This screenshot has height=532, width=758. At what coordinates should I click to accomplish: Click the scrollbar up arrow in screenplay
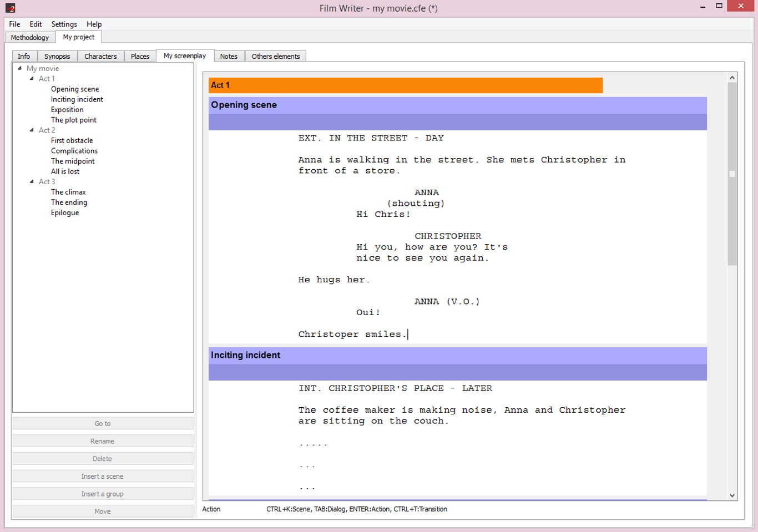(x=732, y=78)
